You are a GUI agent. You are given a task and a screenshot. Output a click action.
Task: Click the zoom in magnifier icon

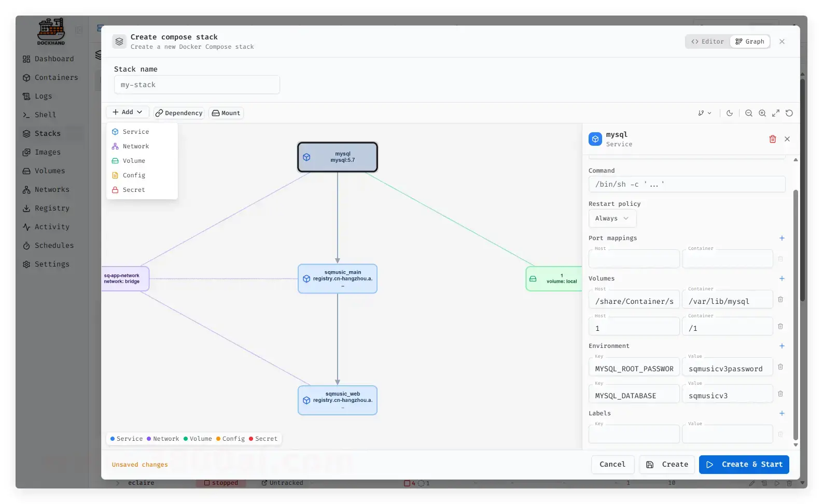[x=762, y=113]
